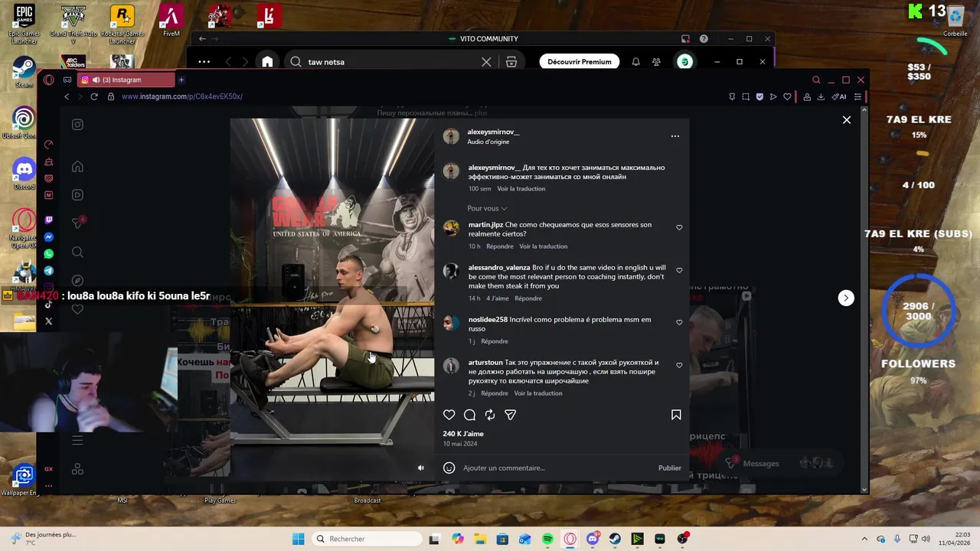Open Messenger in Opera GX sidebar
Image resolution: width=980 pixels, height=551 pixels.
(49, 237)
